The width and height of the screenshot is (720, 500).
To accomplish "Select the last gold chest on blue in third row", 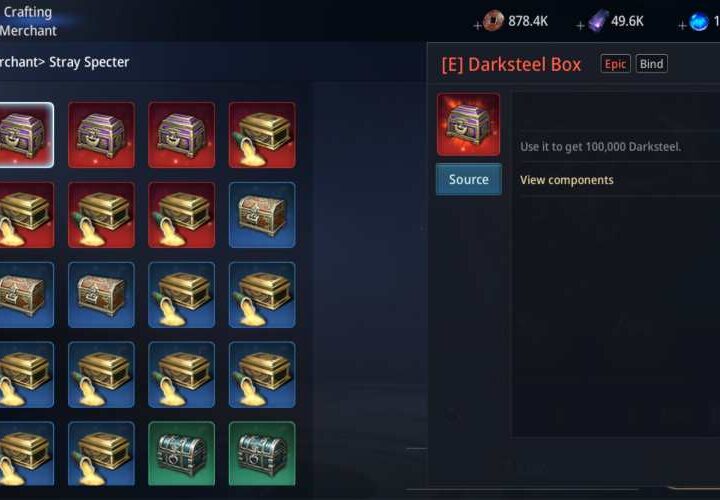I will pos(262,294).
